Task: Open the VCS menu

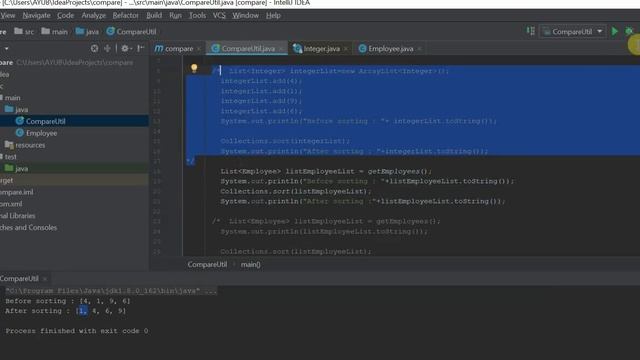Action: (x=219, y=16)
